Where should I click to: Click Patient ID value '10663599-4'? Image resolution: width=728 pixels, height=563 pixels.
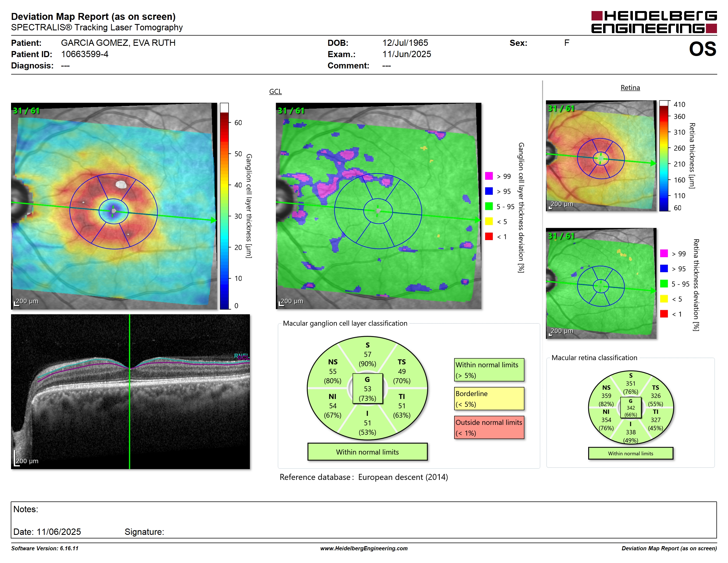point(85,54)
